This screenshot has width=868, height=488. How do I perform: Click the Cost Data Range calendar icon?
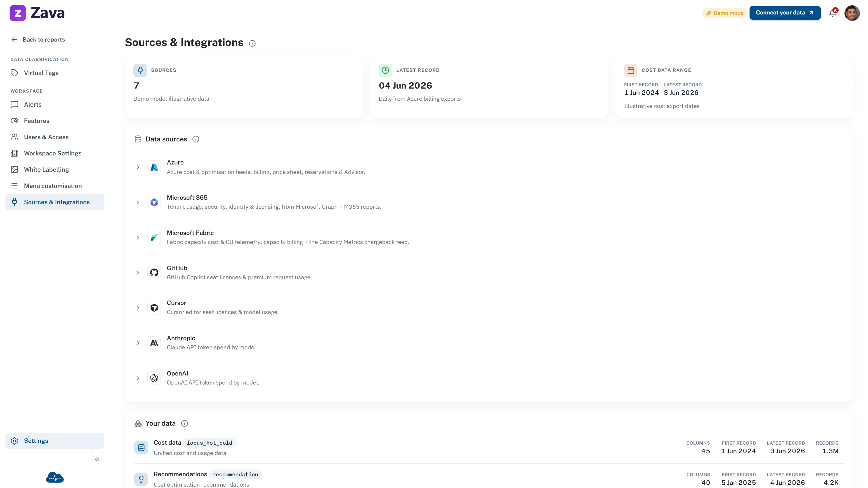(631, 70)
